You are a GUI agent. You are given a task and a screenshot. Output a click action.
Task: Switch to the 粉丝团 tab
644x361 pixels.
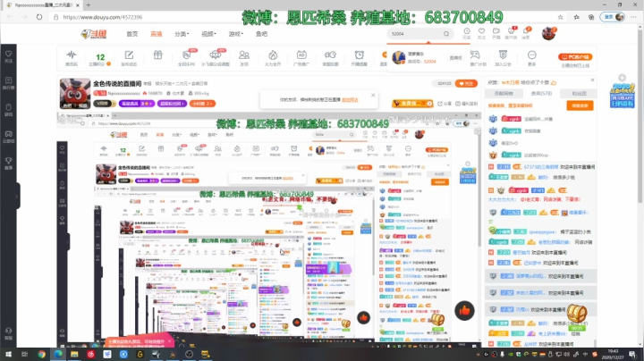point(579,94)
